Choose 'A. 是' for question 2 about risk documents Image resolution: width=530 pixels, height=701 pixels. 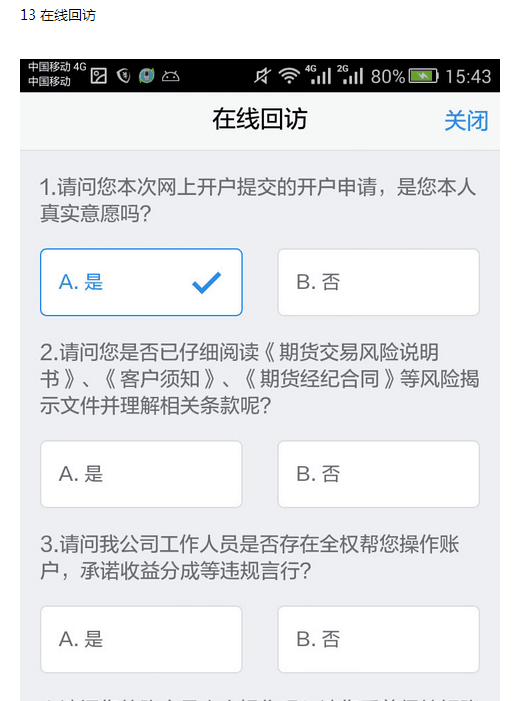[x=141, y=474]
